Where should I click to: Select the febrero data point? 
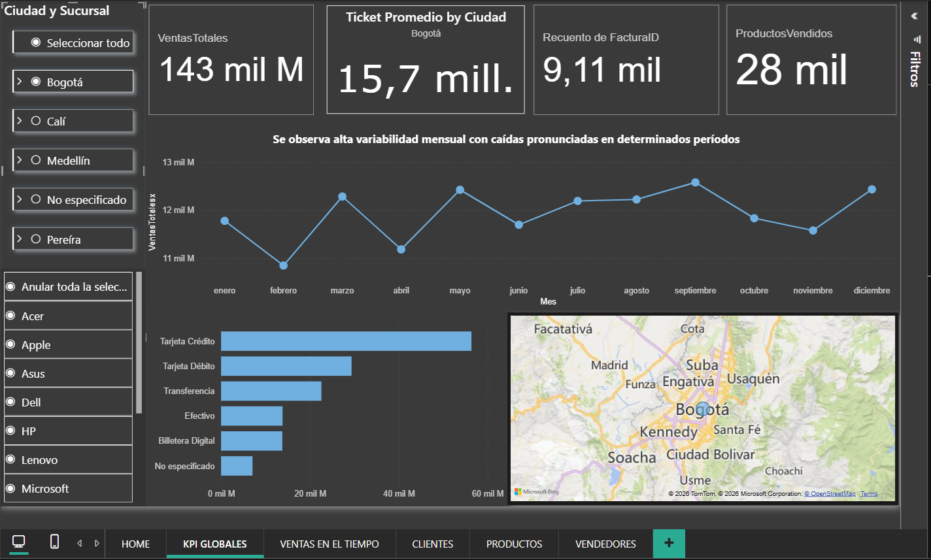click(x=283, y=265)
